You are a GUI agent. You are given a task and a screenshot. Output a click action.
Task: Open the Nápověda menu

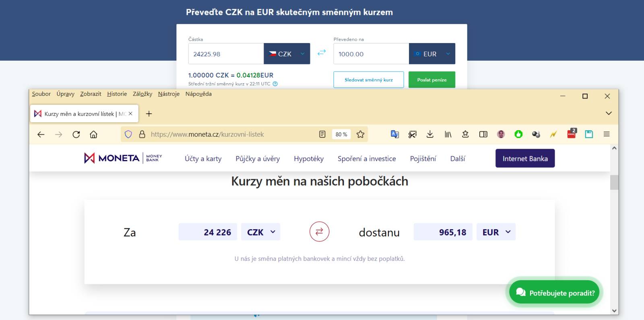point(198,94)
